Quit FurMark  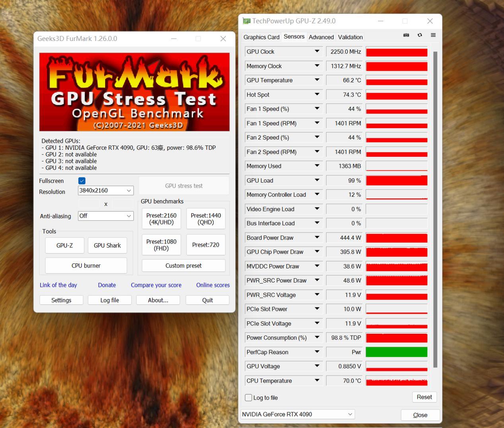pos(207,300)
